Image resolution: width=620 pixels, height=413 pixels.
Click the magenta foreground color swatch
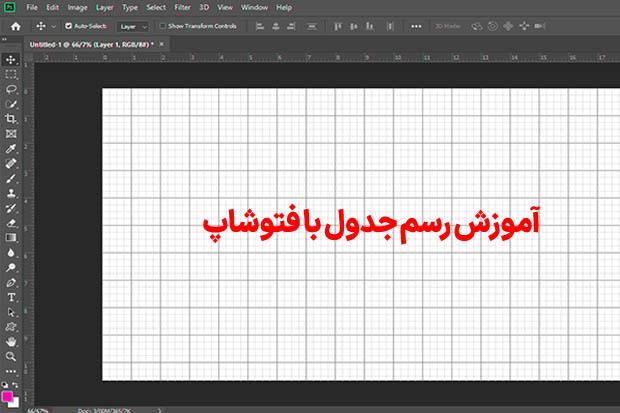7,396
